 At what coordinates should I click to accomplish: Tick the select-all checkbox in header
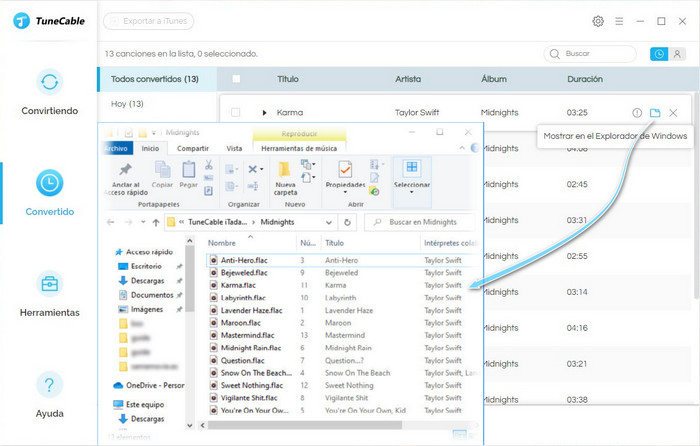click(236, 79)
